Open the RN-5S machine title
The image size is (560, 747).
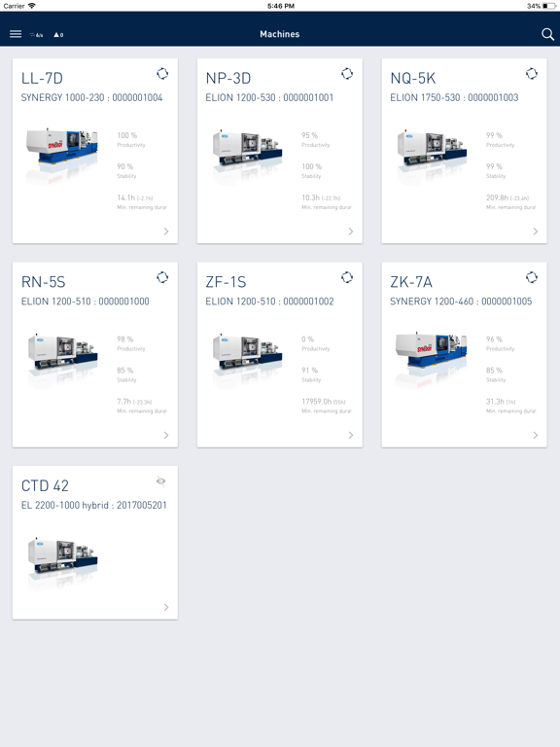point(44,282)
